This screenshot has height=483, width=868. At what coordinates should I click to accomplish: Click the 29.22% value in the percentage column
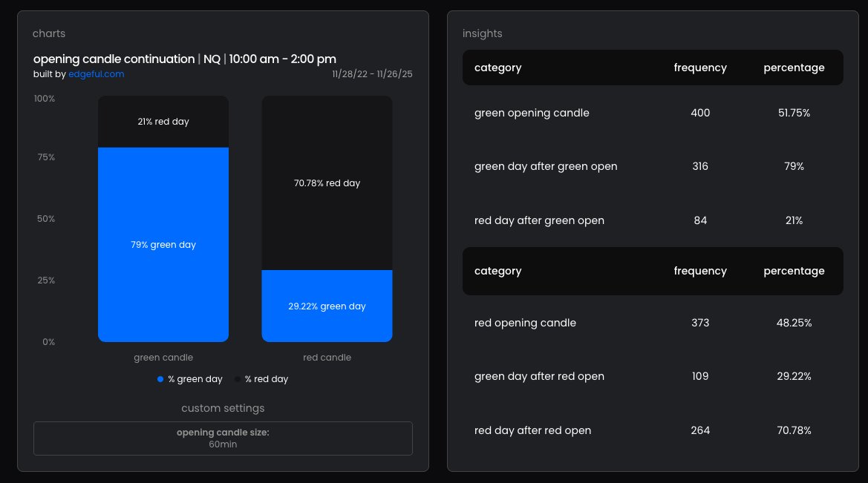(x=794, y=377)
